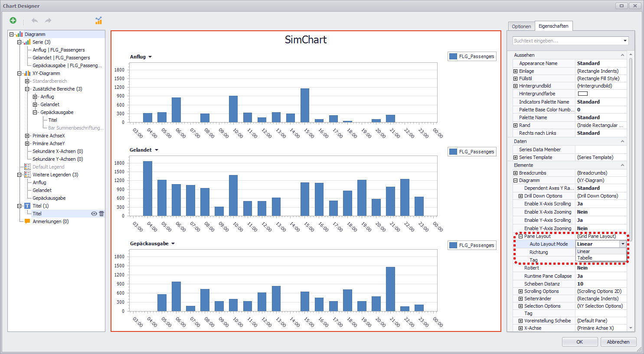The height and width of the screenshot is (354, 644).
Task: Collapse the Daten property category
Action: pyautogui.click(x=622, y=141)
